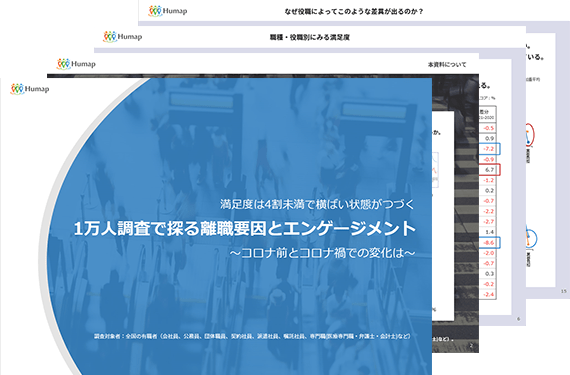Click the red circled chart marker on back slide
Screen dimensions: 570x375
coord(530,135)
